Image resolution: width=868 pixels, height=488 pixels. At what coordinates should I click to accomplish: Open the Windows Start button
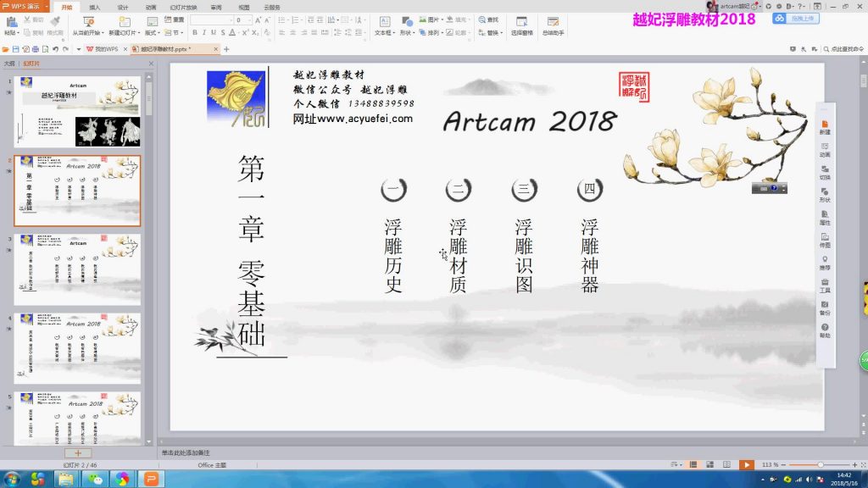click(12, 479)
